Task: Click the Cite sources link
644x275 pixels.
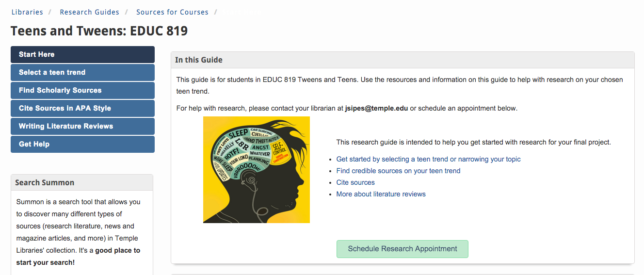Action: coord(355,182)
